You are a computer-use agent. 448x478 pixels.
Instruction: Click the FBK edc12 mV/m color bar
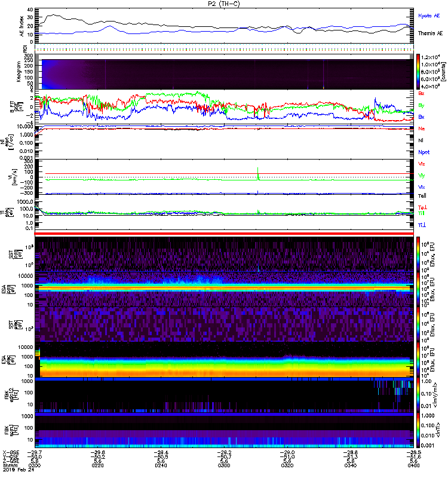tap(418, 395)
